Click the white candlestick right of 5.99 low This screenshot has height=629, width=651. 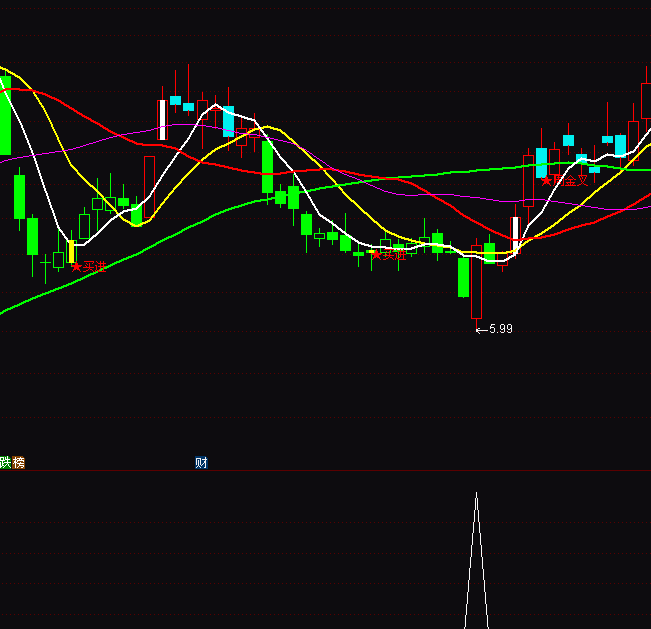click(x=515, y=234)
